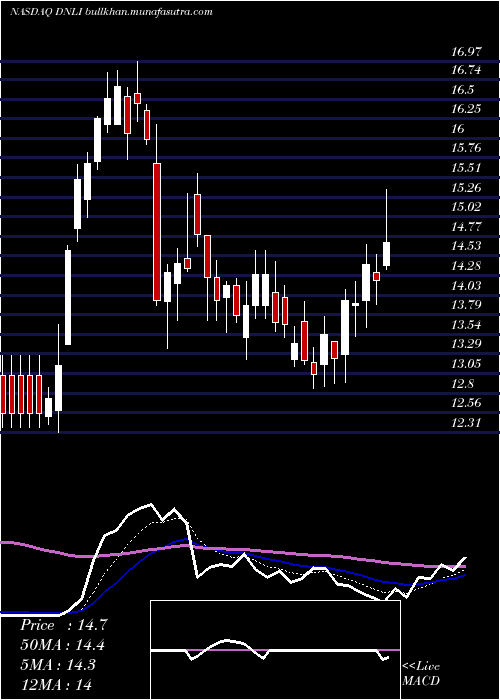Click the 13.29 price axis label

point(466,344)
